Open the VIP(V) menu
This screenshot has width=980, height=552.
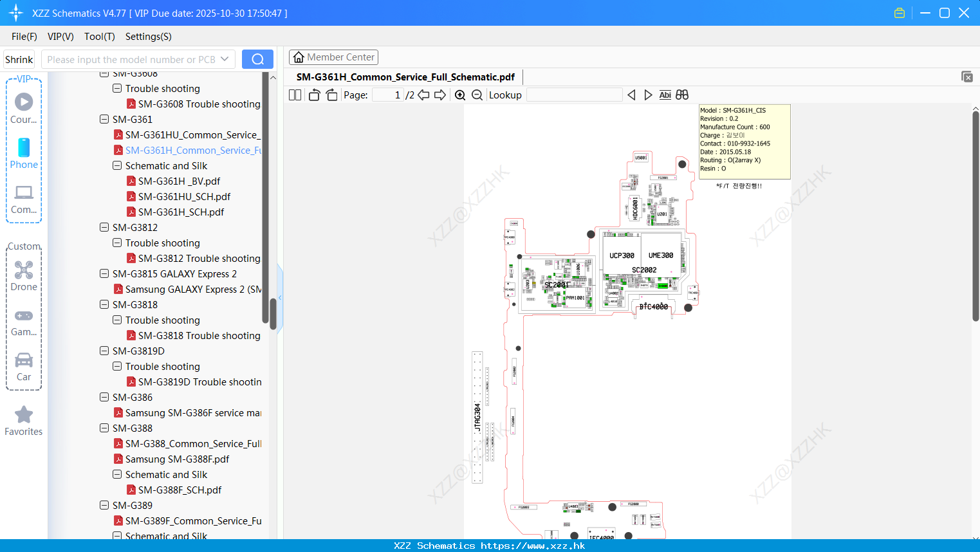pos(60,36)
